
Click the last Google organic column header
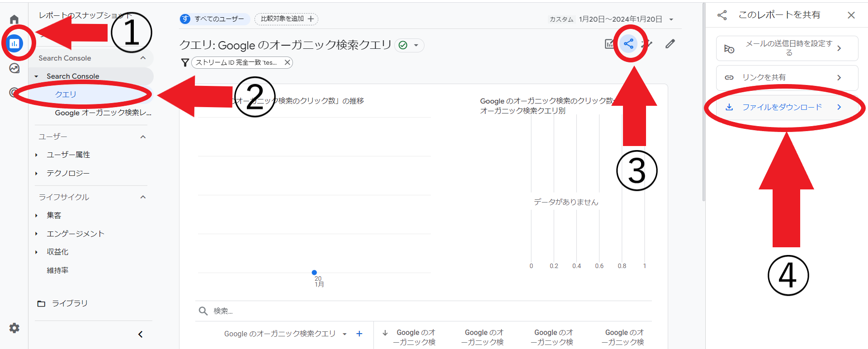623,337
